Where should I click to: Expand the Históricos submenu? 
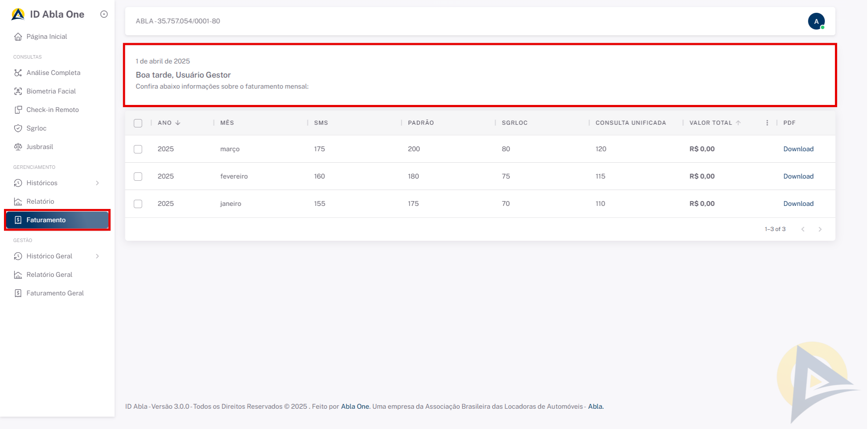(97, 183)
